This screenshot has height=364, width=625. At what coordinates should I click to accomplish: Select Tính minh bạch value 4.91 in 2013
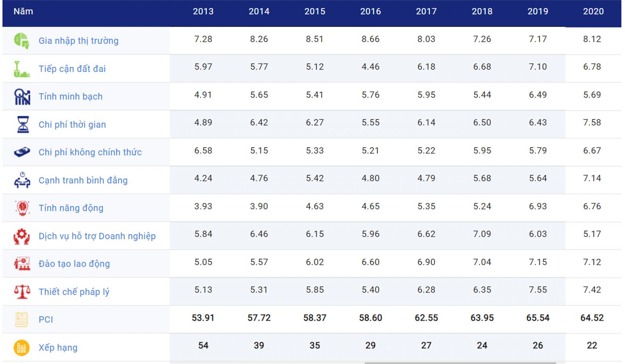tap(203, 95)
